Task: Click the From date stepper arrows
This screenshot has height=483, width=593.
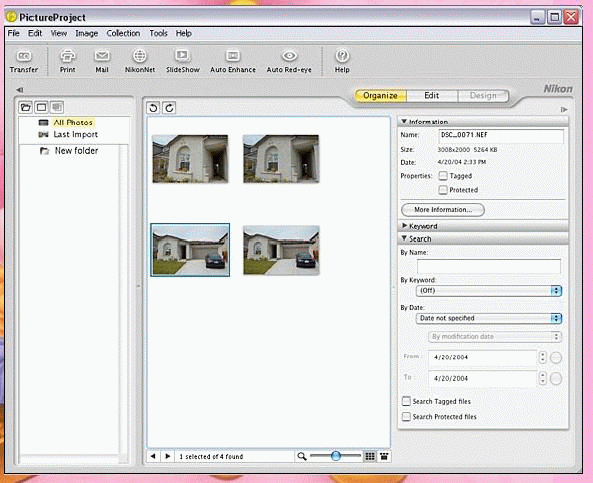Action: (543, 357)
